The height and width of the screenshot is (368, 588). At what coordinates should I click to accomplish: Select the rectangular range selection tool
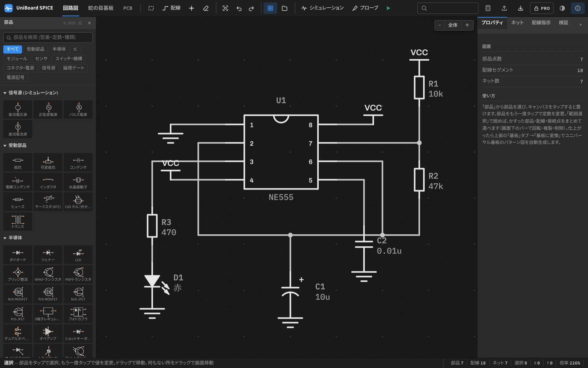pos(151,8)
